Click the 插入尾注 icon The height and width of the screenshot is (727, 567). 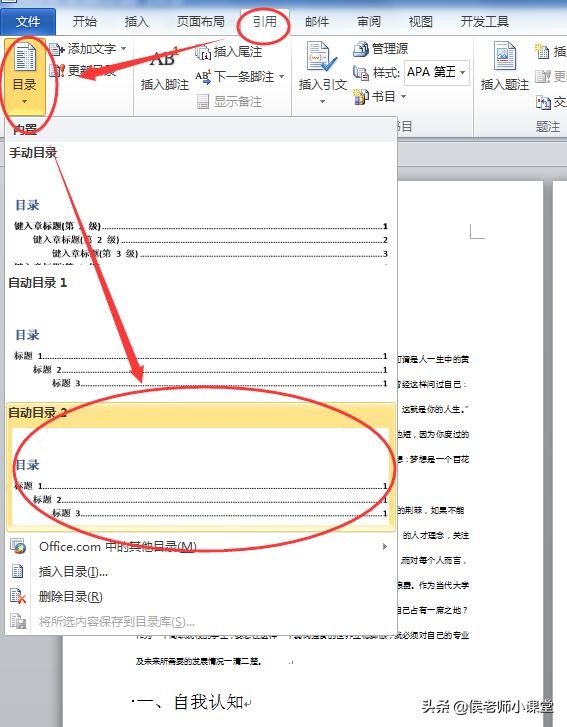point(203,52)
